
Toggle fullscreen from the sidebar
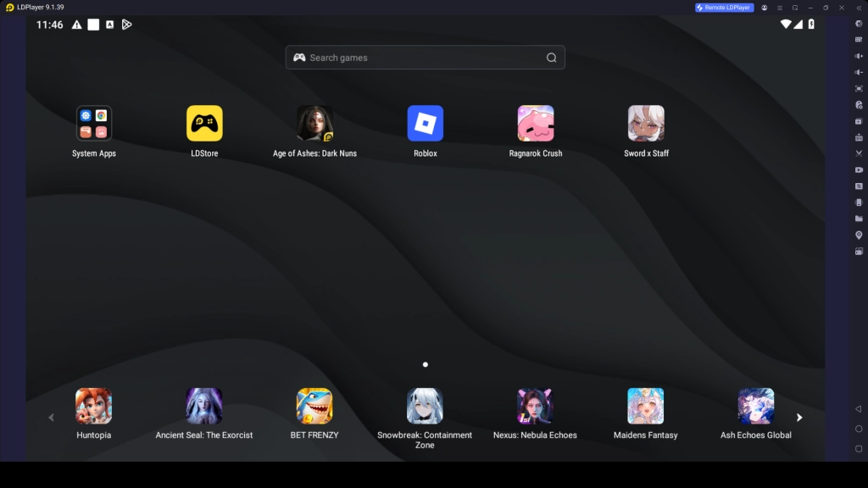coord(859,88)
